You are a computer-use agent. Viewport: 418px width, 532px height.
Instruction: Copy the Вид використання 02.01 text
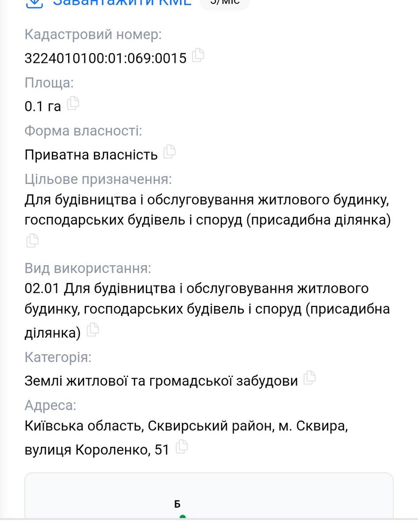[x=92, y=330]
